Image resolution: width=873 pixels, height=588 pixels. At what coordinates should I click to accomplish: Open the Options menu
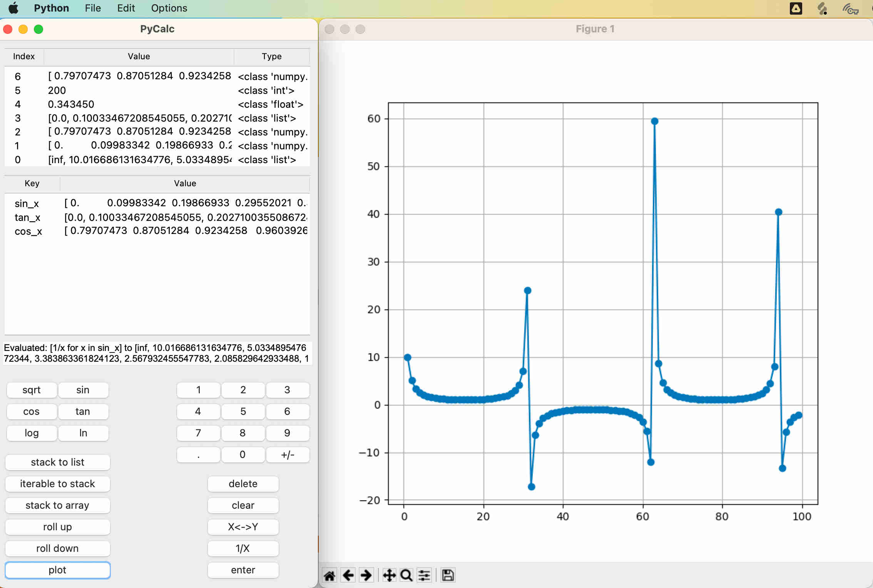coord(169,8)
